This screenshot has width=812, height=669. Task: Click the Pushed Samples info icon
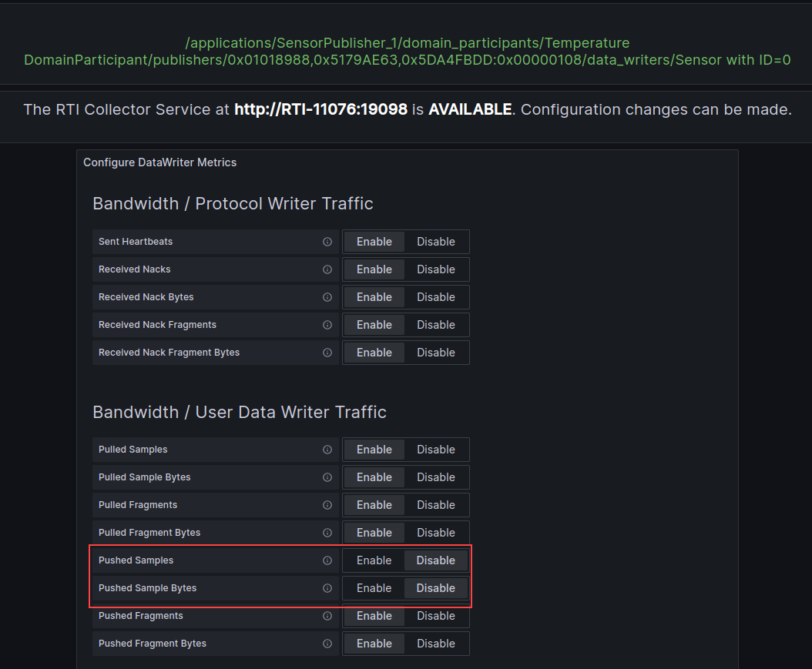[x=327, y=560]
